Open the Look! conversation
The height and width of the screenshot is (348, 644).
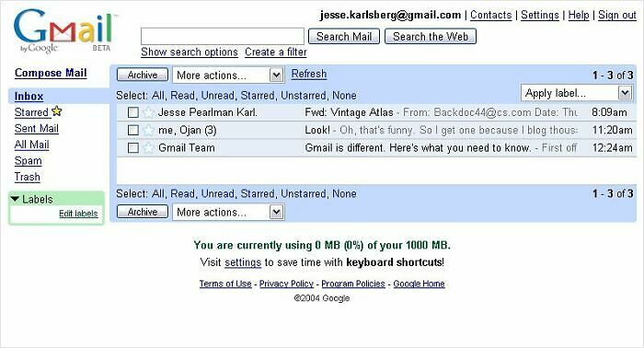(317, 130)
